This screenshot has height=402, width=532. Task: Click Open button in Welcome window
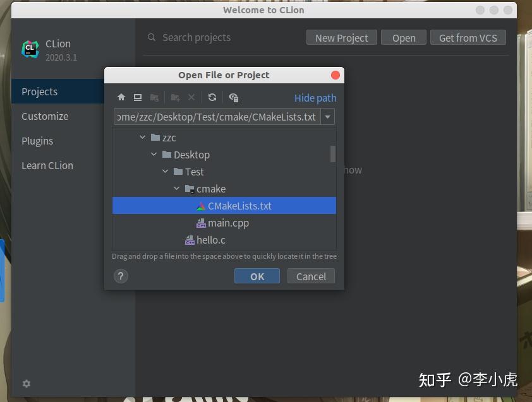pyautogui.click(x=404, y=38)
